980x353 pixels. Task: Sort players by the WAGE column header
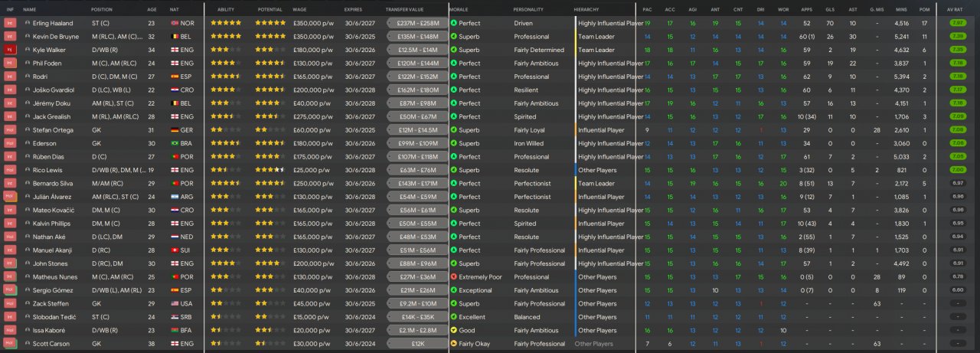pos(300,9)
